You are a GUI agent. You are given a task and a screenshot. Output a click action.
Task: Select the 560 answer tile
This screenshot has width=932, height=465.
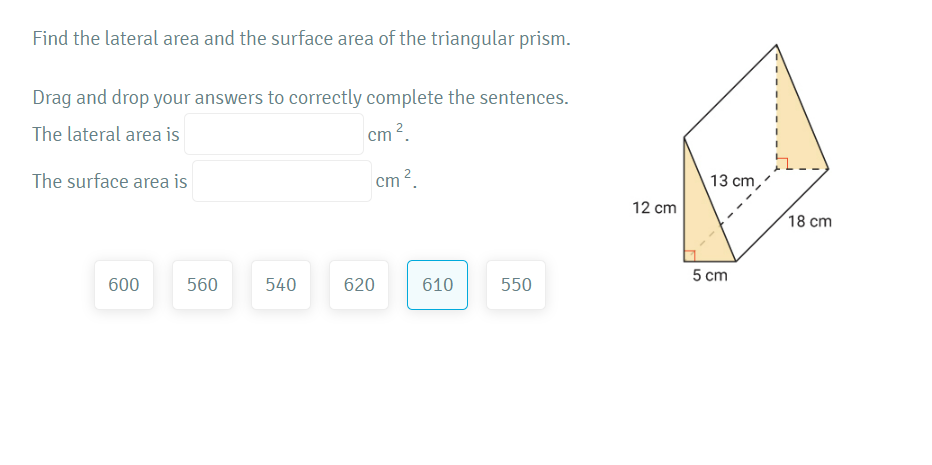pyautogui.click(x=202, y=285)
